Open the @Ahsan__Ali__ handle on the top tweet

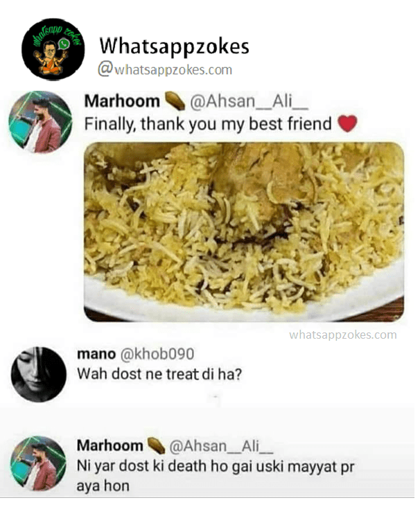(x=249, y=101)
